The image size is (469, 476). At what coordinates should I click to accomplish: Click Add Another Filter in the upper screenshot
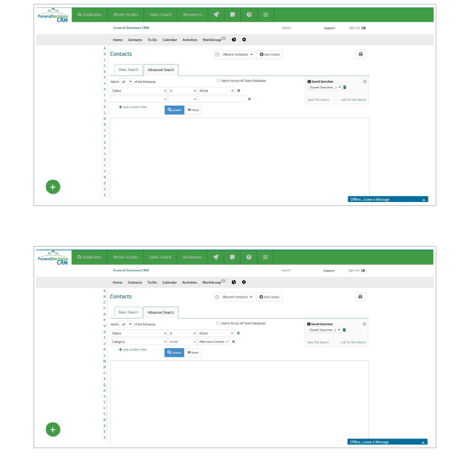point(133,107)
